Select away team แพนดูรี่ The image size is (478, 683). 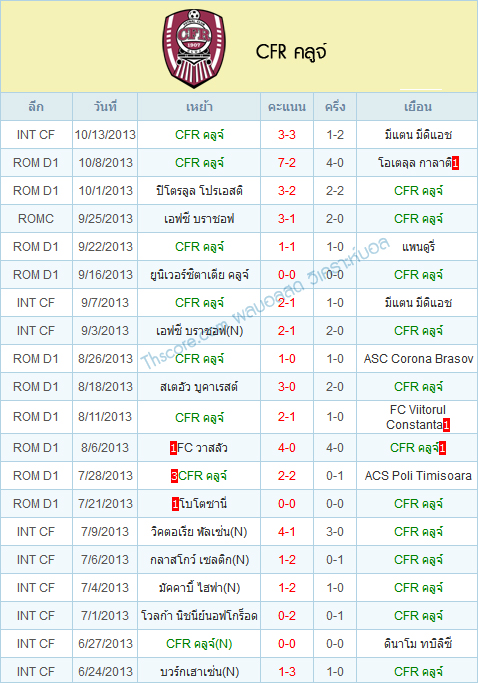click(418, 247)
